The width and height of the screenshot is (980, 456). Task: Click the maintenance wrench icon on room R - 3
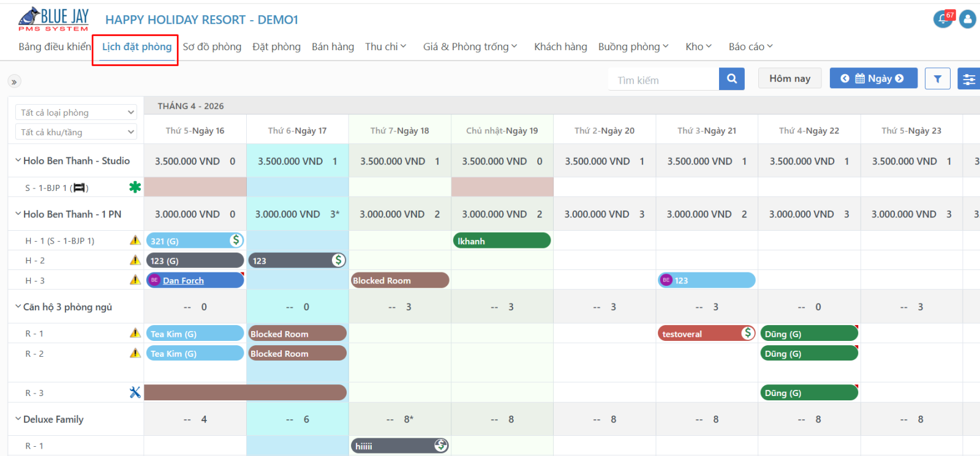(135, 392)
